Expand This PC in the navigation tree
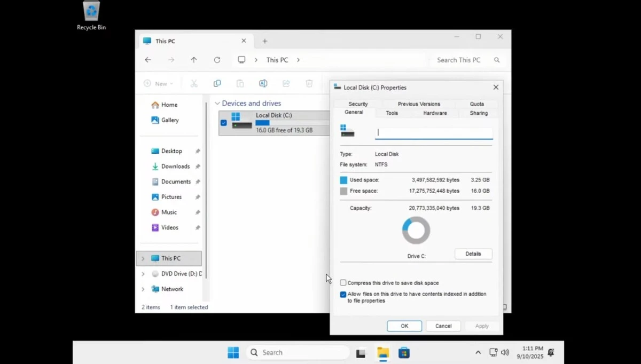 click(x=142, y=258)
